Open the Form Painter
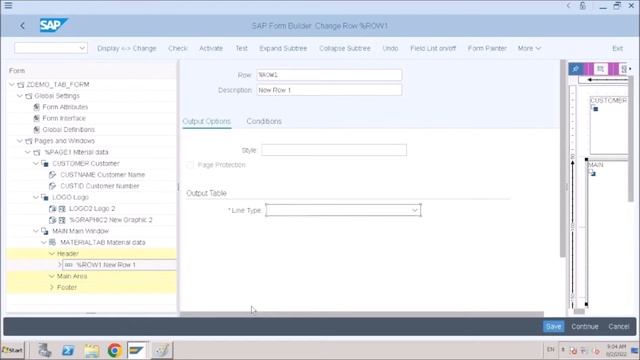This screenshot has height=360, width=640. [x=487, y=48]
